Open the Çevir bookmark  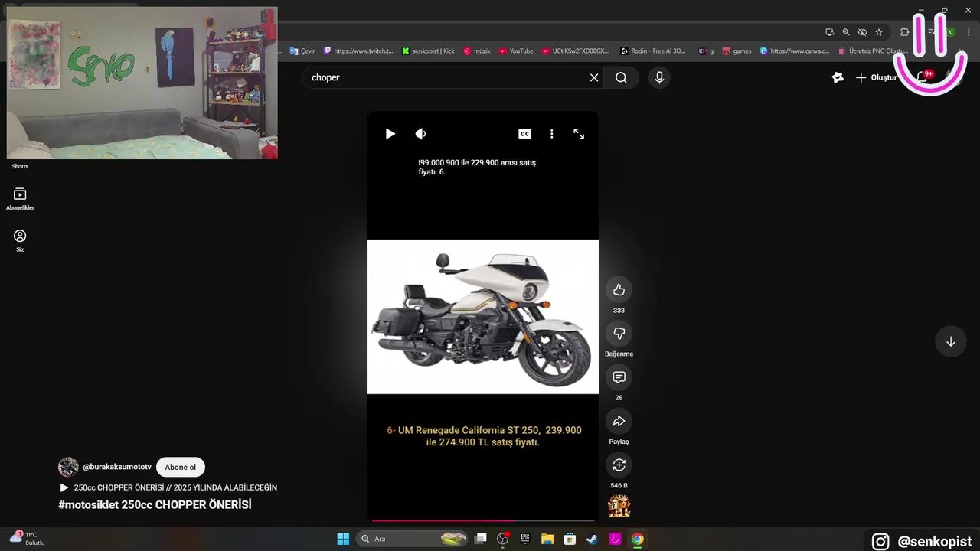(302, 51)
